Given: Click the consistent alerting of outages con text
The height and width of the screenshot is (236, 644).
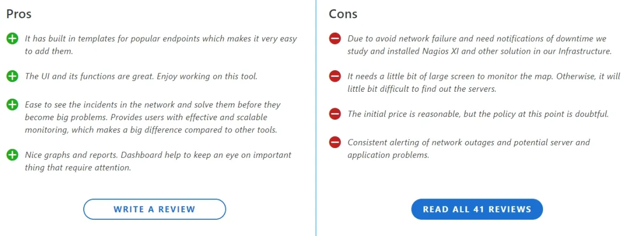Looking at the screenshot, I should point(469,149).
